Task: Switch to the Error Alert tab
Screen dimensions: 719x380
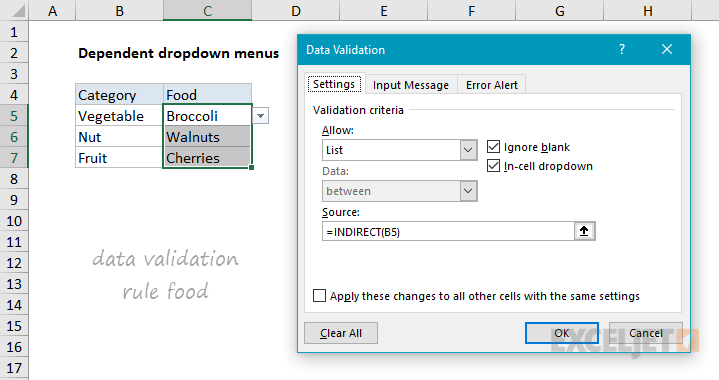Action: click(492, 85)
